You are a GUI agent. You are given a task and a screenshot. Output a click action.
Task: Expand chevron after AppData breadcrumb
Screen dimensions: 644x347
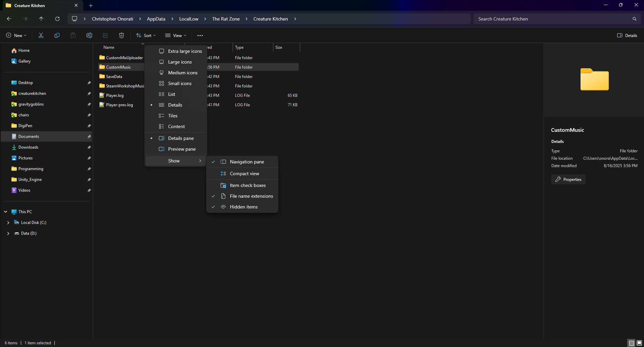[172, 19]
